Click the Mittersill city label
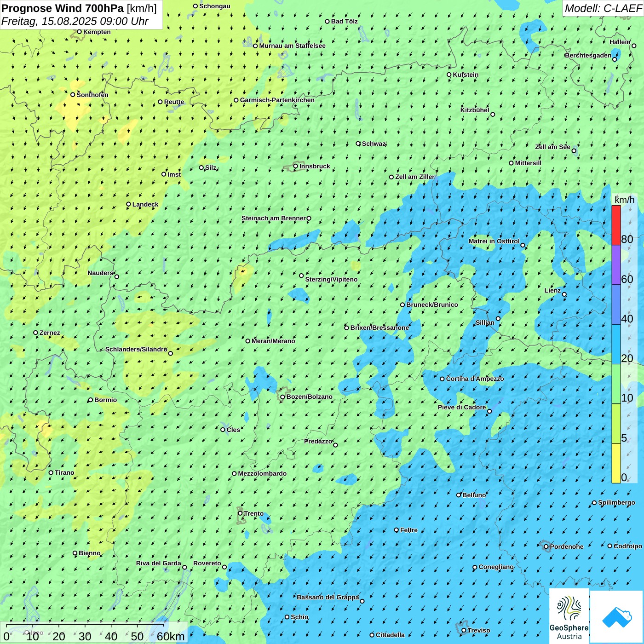644x644 pixels. click(528, 163)
